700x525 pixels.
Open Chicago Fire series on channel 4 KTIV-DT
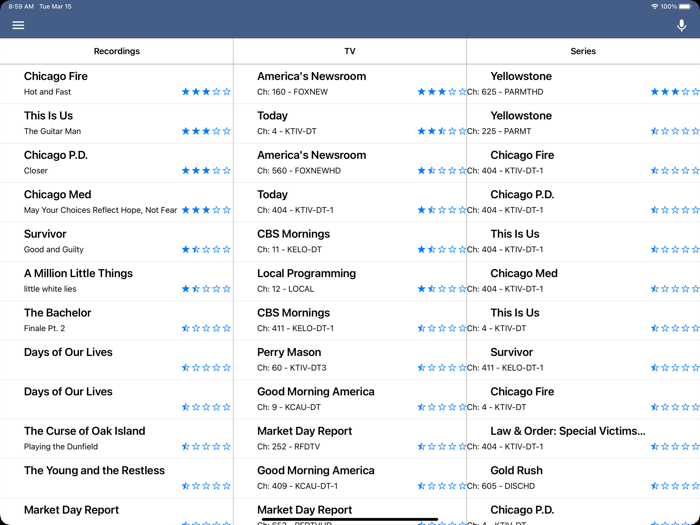tap(583, 399)
